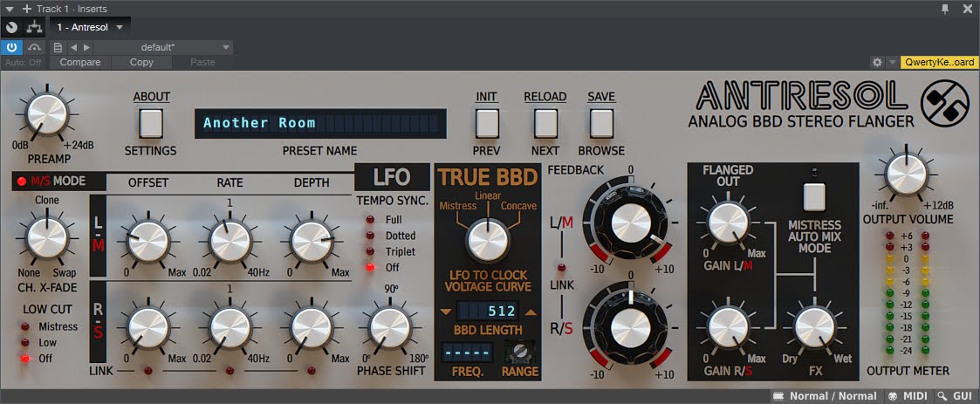Select Mistress low cut LED
The image size is (980, 404).
coord(25,326)
